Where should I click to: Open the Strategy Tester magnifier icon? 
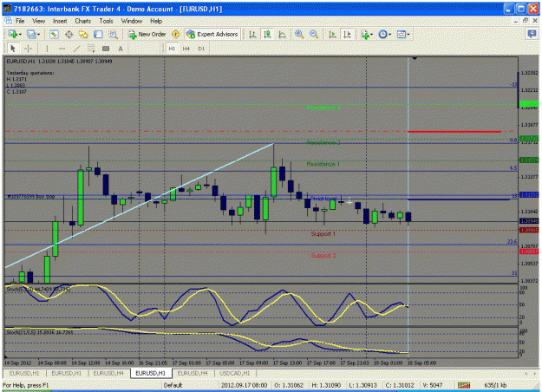pyautogui.click(x=113, y=34)
